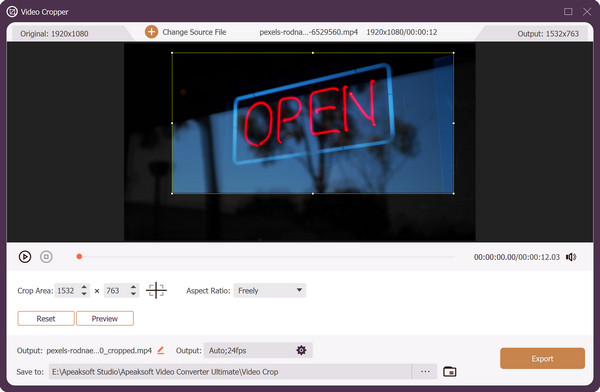Click the Preview button
This screenshot has width=600, height=392.
point(105,318)
